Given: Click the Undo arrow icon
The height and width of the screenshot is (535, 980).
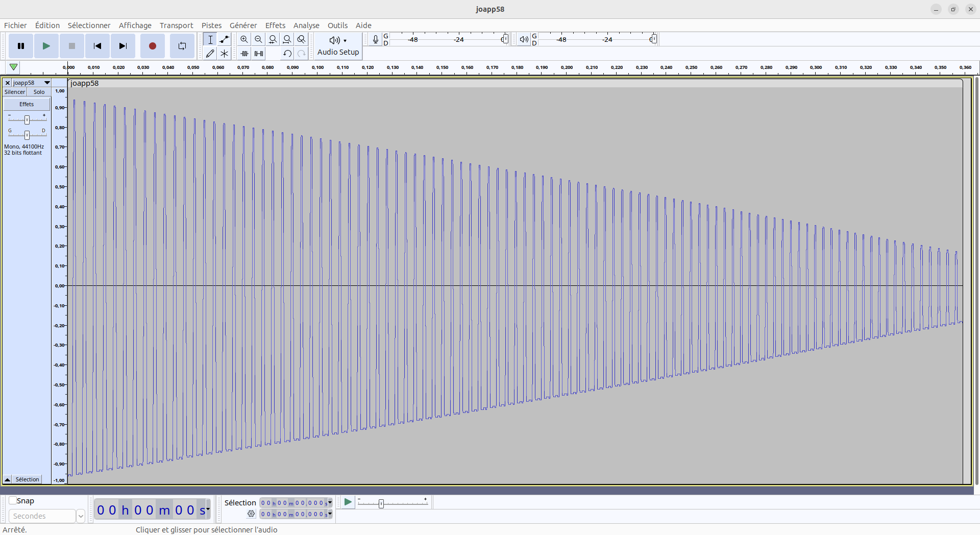Looking at the screenshot, I should [287, 54].
